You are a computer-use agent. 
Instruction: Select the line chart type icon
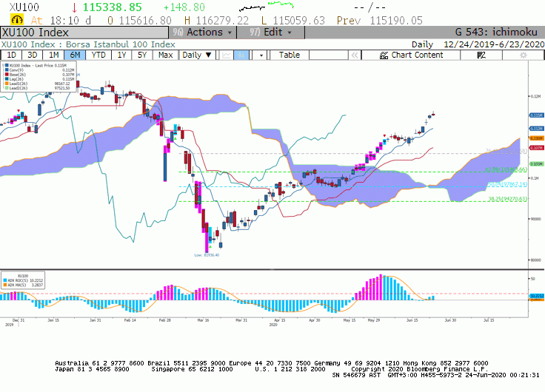[227, 55]
